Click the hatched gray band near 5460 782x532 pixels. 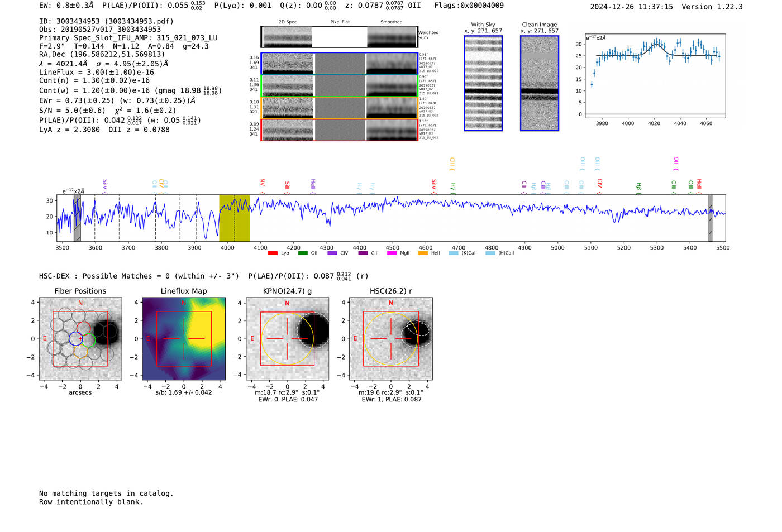tap(711, 218)
